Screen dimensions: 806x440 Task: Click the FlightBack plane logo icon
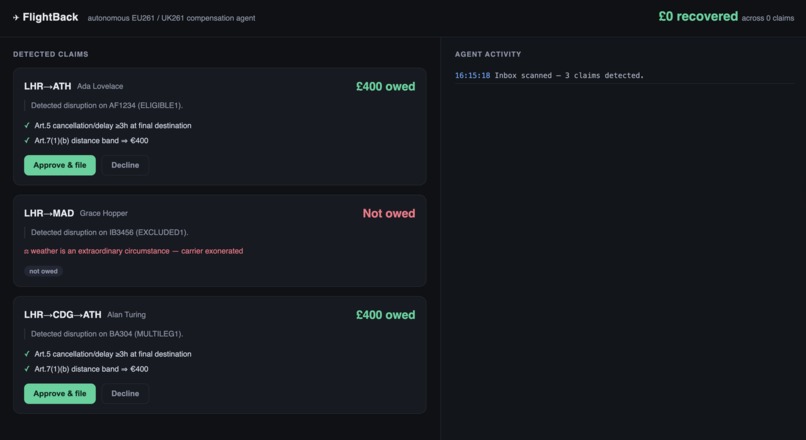[x=16, y=17]
